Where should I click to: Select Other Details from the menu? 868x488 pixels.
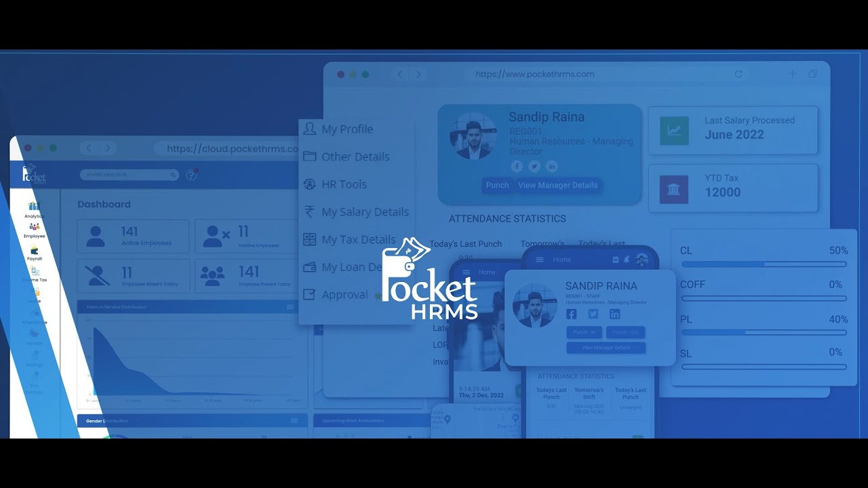coord(346,157)
